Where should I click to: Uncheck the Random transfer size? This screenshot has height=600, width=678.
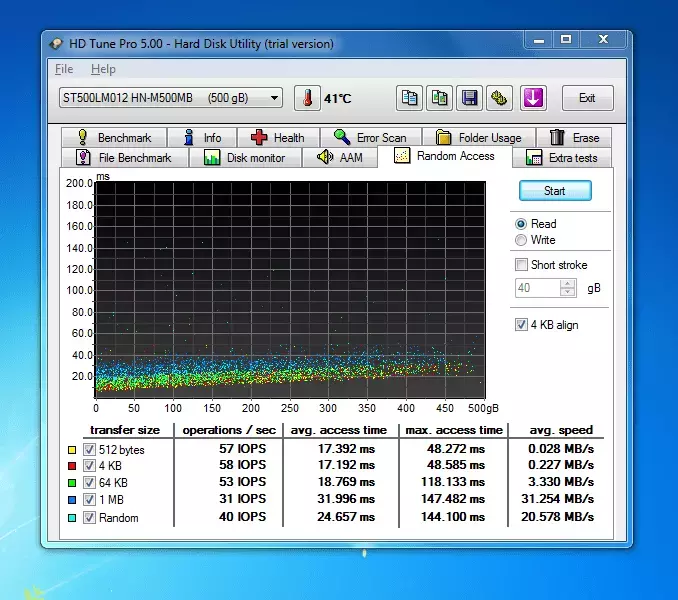point(90,517)
